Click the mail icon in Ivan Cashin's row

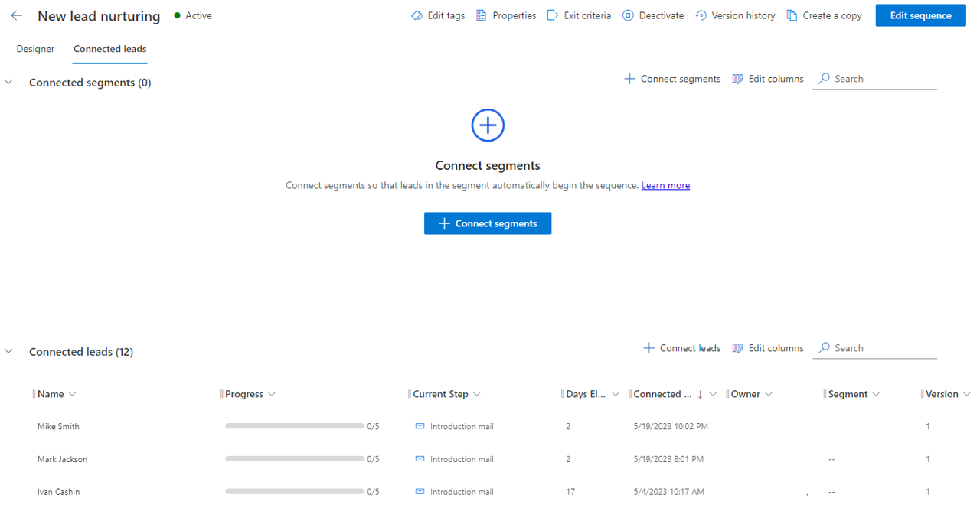420,492
